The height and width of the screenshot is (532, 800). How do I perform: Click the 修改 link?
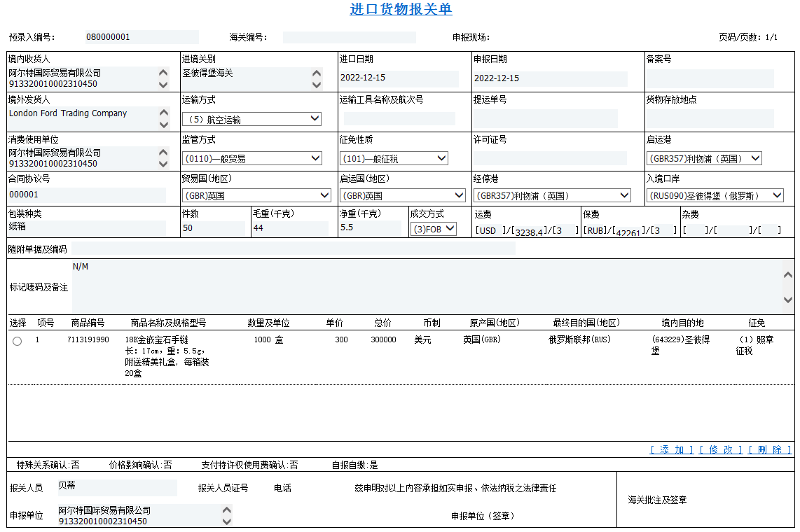[720, 450]
